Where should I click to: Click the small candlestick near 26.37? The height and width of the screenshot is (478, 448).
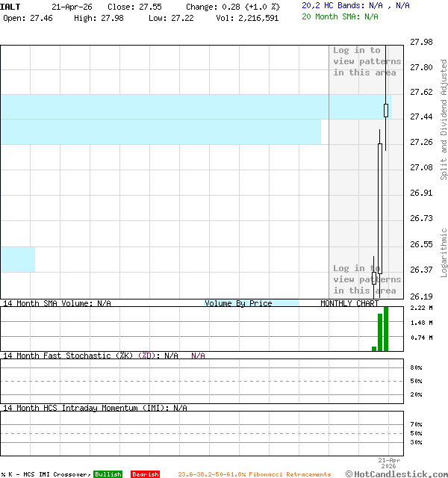click(x=374, y=278)
